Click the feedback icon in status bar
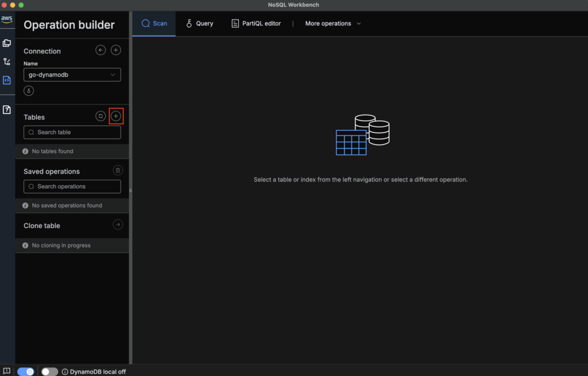The image size is (588, 376). 7,371
